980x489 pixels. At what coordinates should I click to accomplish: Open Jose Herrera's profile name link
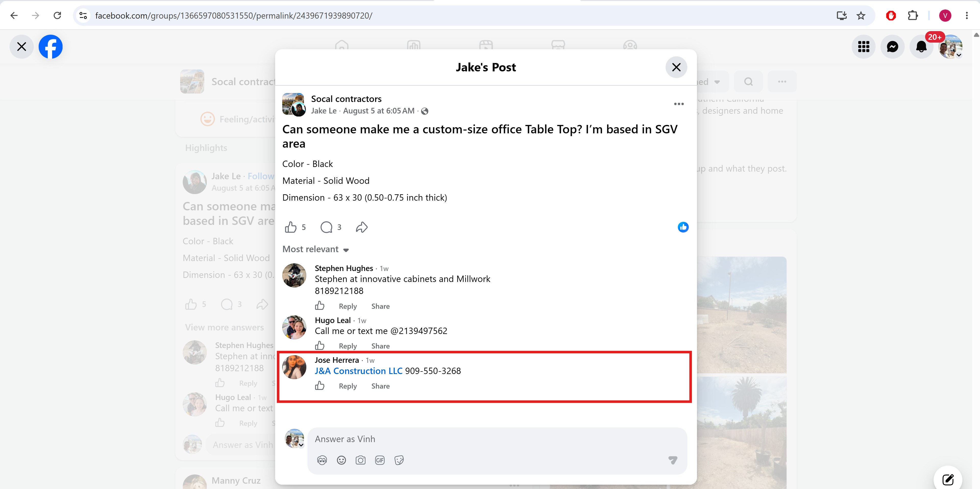click(x=337, y=360)
